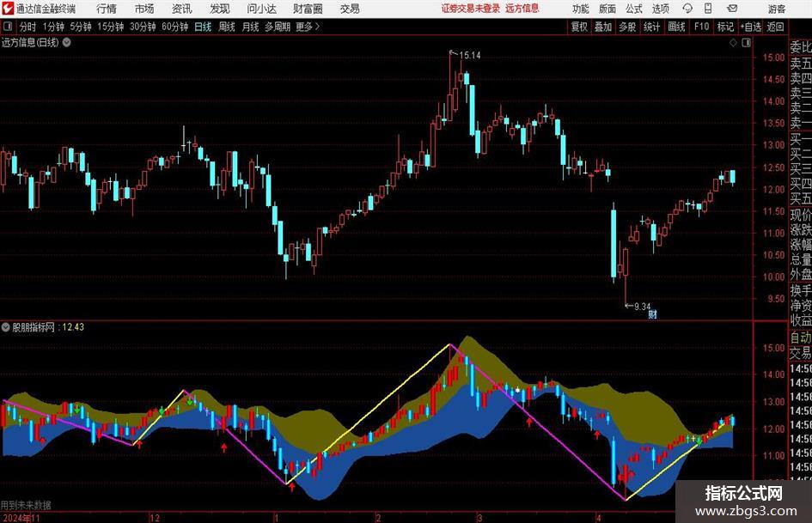812x523 pixels.
Task: Open the 市场 menu
Action: (x=144, y=9)
